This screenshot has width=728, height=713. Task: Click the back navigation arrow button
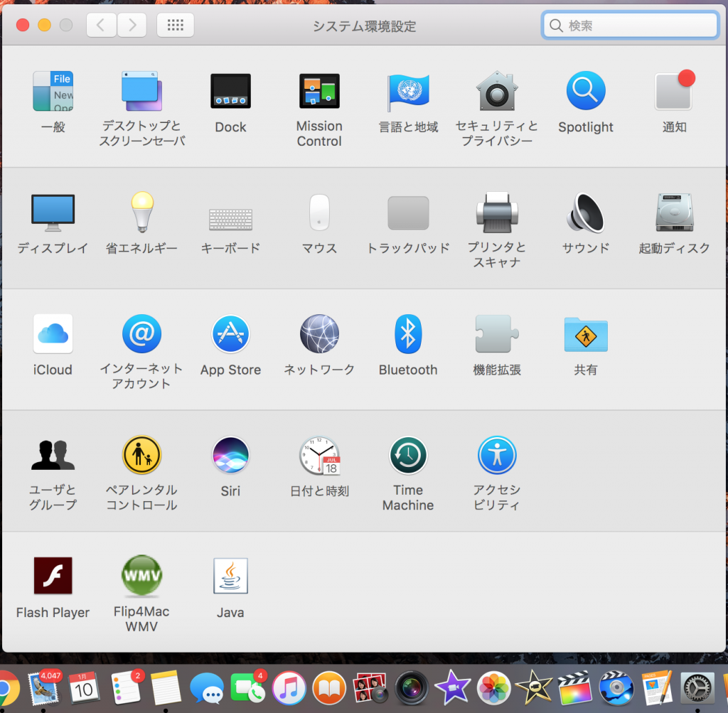coord(101,26)
